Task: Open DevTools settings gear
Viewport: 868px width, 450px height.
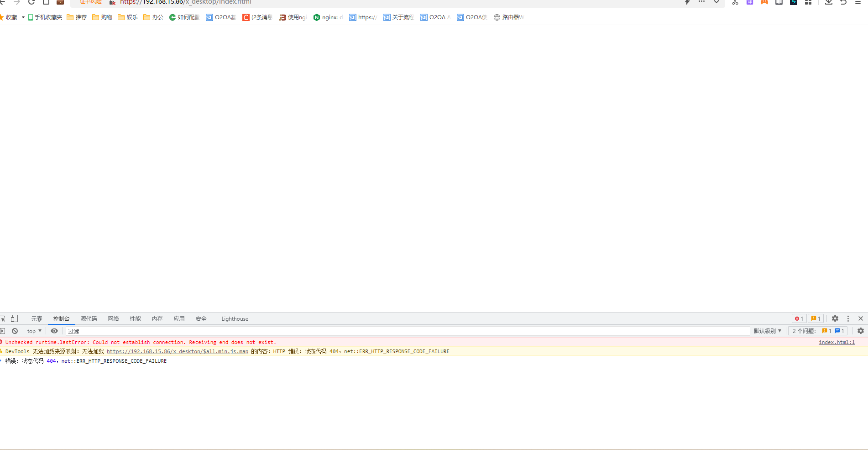Action: pos(835,318)
